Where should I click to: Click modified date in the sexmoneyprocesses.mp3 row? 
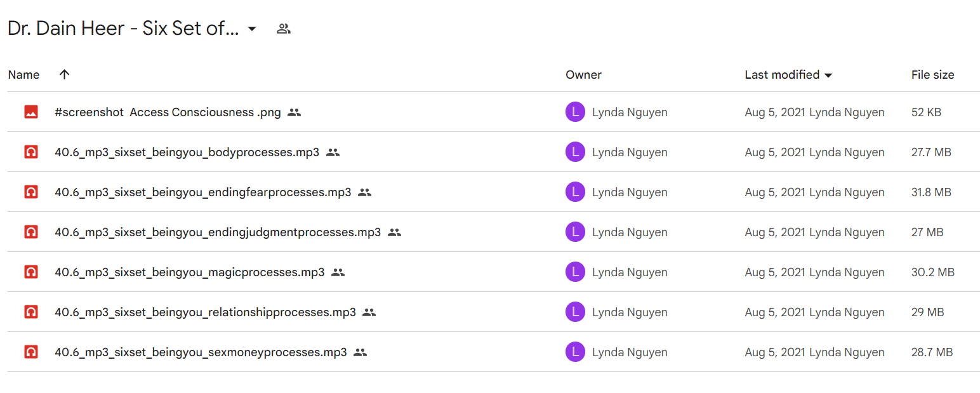[x=776, y=352]
